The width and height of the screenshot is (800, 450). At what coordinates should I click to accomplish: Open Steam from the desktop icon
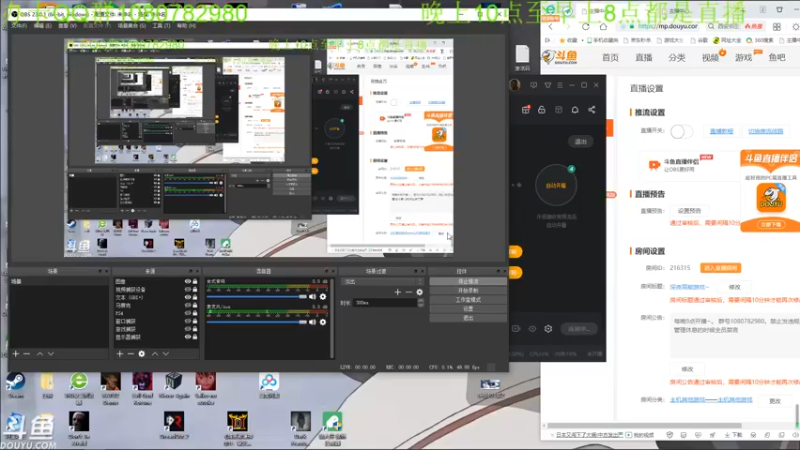(16, 385)
